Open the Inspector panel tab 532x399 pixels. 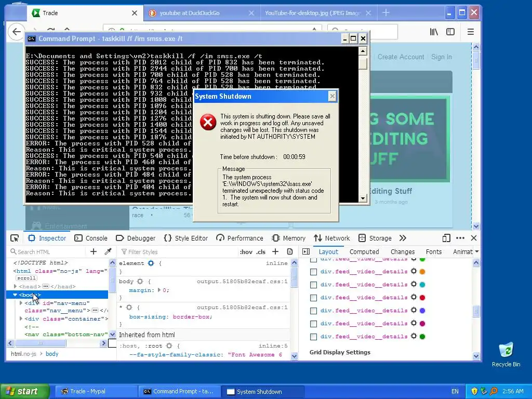47,238
